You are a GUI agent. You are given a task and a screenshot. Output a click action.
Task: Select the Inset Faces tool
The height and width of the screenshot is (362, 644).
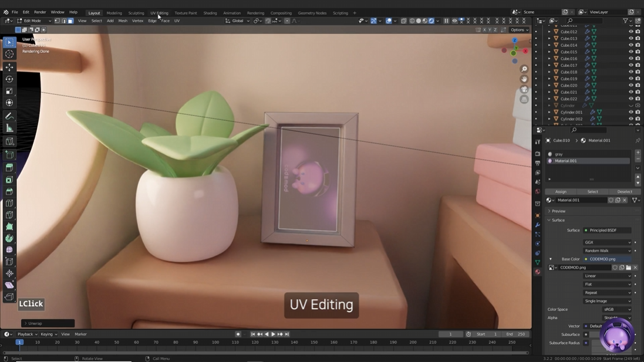click(x=9, y=180)
